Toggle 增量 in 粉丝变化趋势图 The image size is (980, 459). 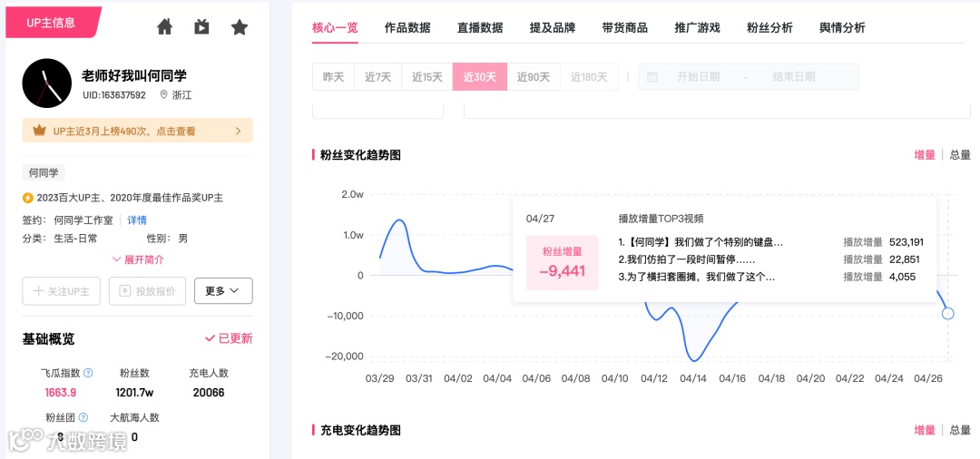pyautogui.click(x=925, y=155)
